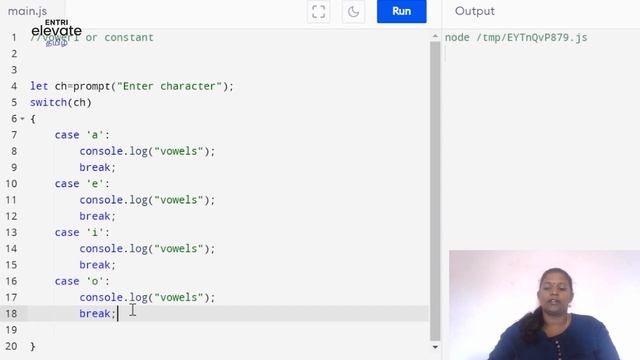Click the output text 'node /tmp/EYTnQvP879.js'
This screenshot has height=360, width=640.
(x=516, y=38)
